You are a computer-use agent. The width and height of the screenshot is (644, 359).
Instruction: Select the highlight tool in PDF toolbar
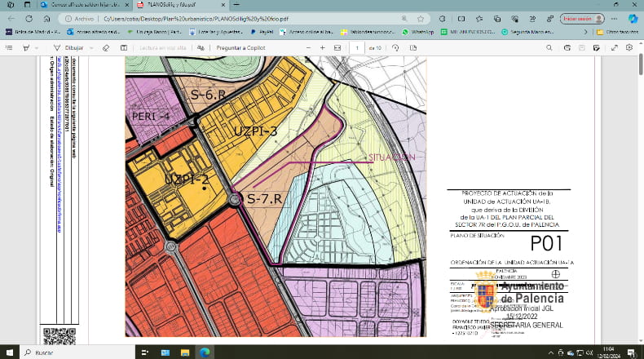tap(26, 48)
